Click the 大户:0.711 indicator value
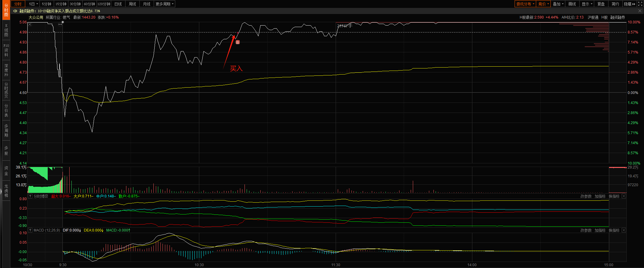The image size is (644, 268). pos(83,196)
